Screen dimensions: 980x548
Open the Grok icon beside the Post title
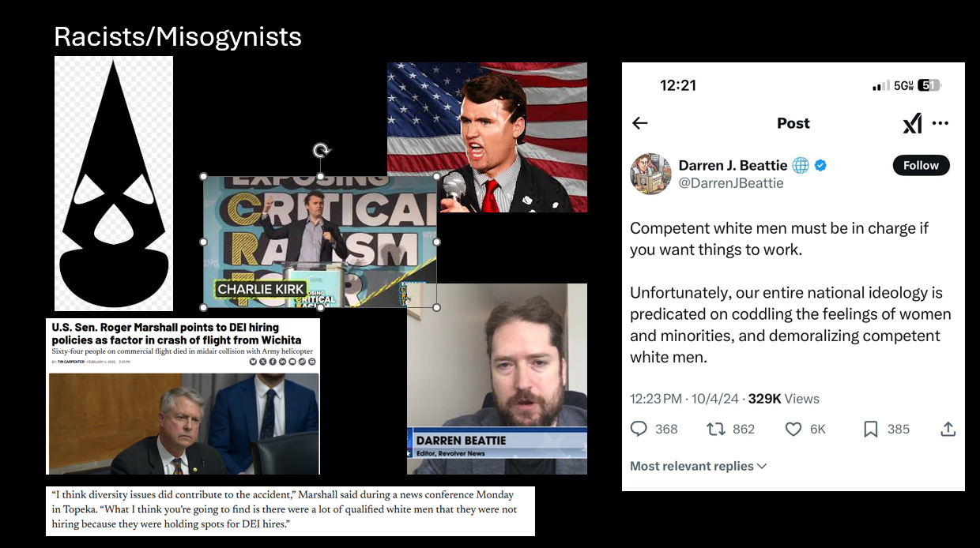pos(912,123)
